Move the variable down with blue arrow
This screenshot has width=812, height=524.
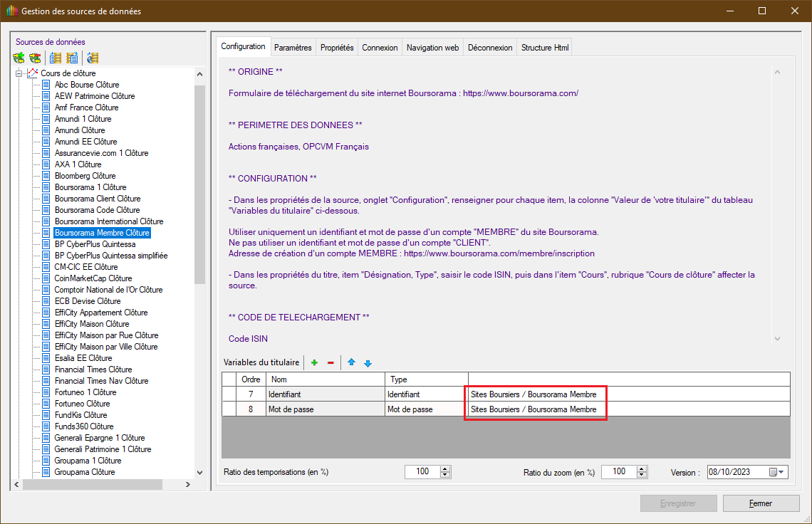[368, 363]
